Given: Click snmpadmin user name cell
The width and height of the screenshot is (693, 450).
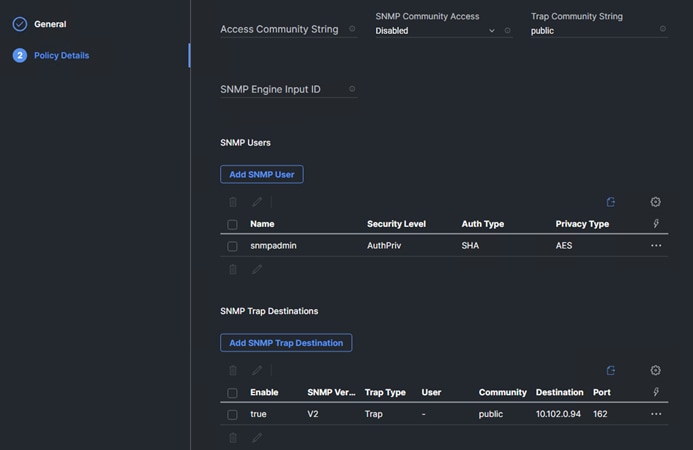Looking at the screenshot, I should [273, 245].
